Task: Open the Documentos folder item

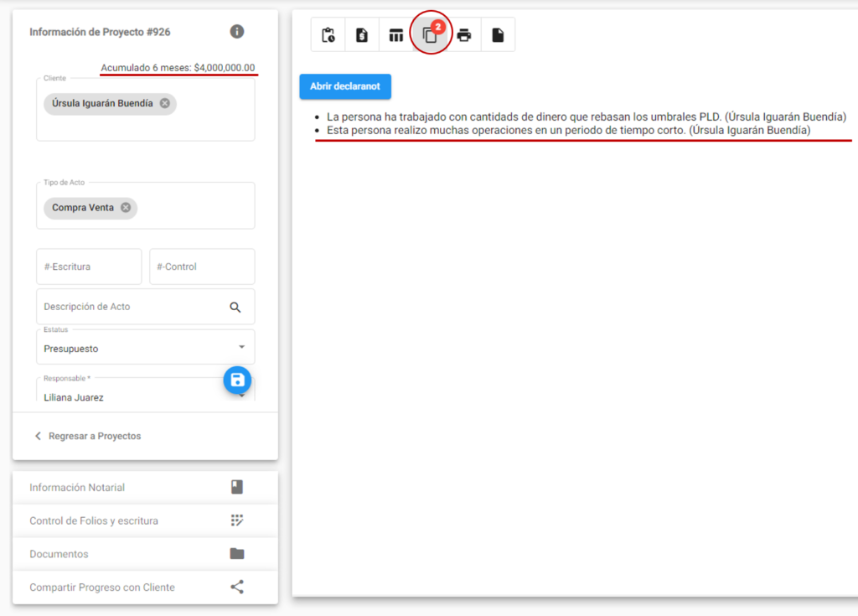Action: click(145, 554)
